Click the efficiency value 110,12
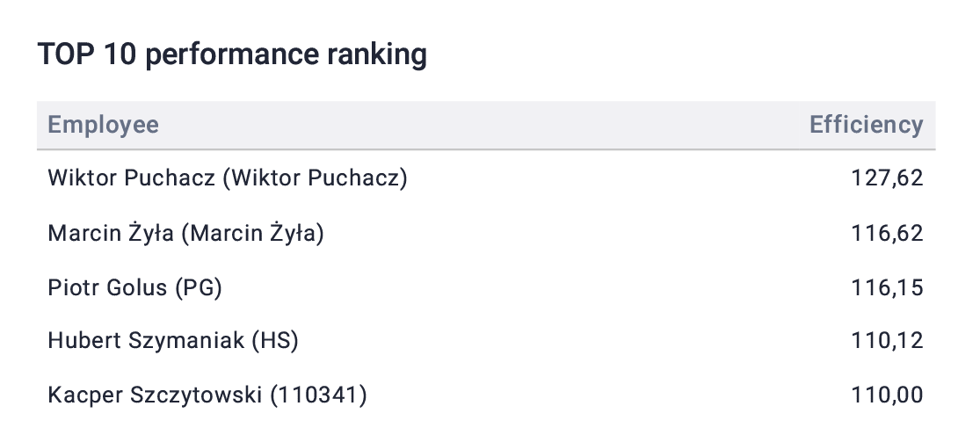Screen dimensions: 980x435 887,341
